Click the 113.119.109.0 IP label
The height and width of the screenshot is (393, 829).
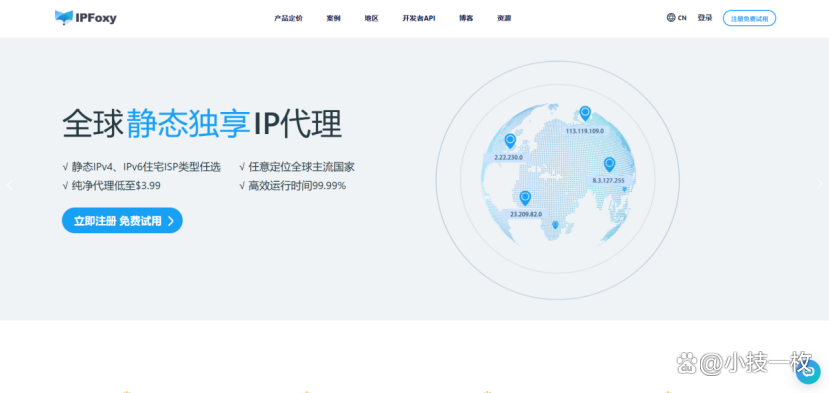585,130
